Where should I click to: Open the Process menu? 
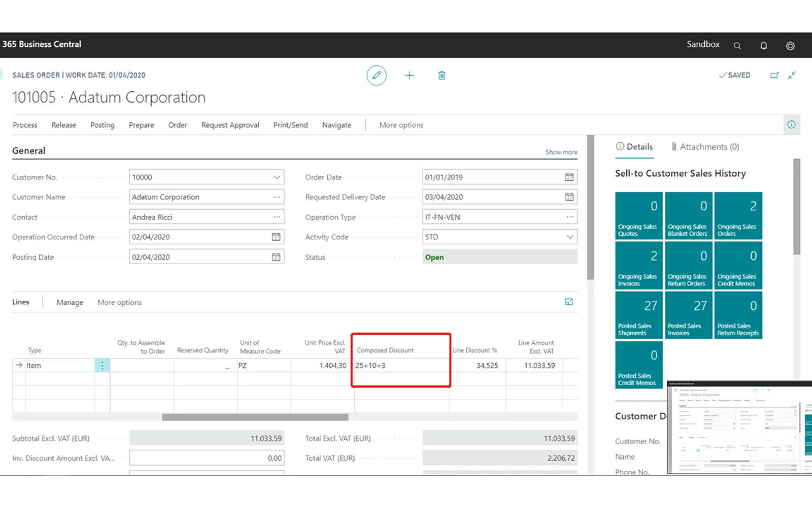coord(25,125)
